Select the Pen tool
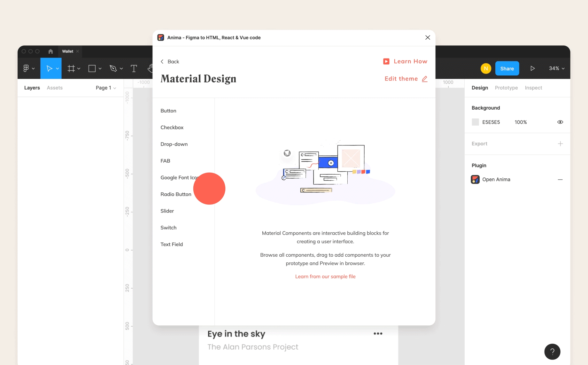 [x=113, y=68]
